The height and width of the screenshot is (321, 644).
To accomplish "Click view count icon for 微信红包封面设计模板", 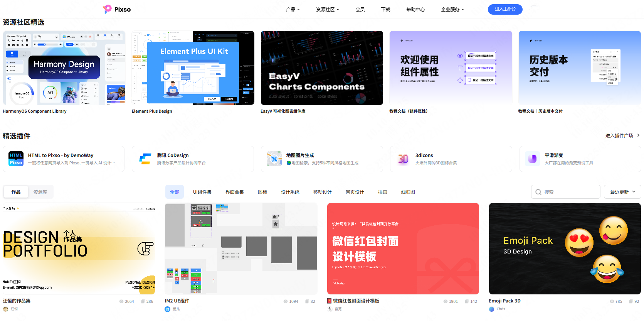I will coord(445,301).
